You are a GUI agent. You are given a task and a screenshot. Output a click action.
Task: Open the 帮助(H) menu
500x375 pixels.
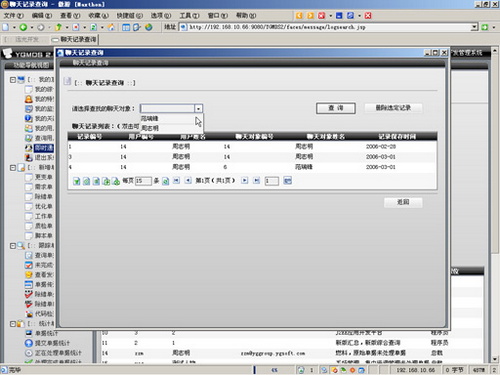246,16
